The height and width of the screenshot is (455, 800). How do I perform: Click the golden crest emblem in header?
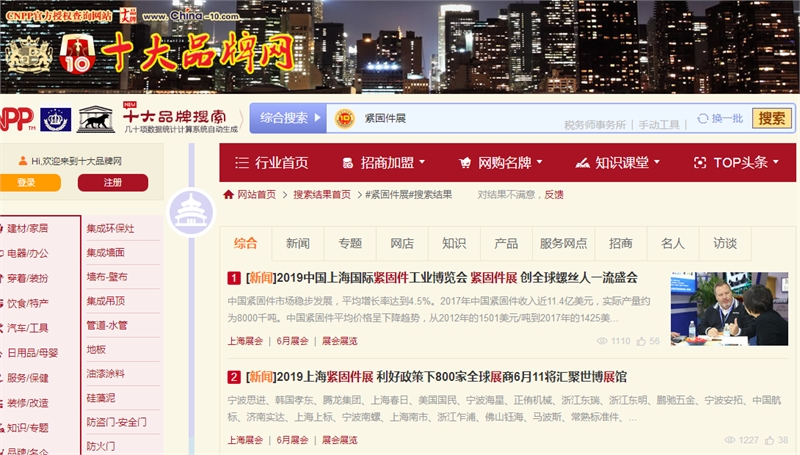(x=29, y=55)
